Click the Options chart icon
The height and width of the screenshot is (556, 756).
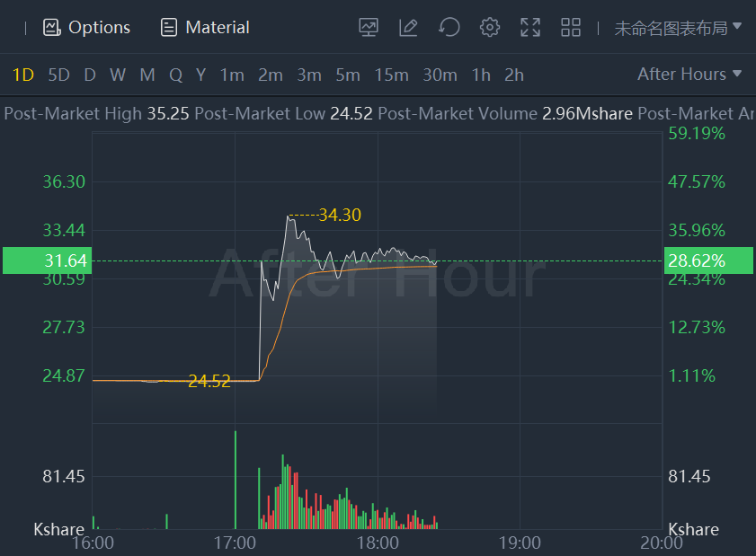coord(51,28)
